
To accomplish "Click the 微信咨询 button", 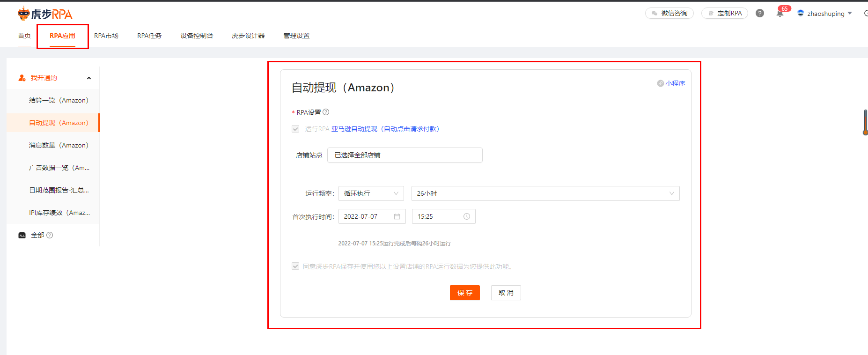I will tap(669, 13).
